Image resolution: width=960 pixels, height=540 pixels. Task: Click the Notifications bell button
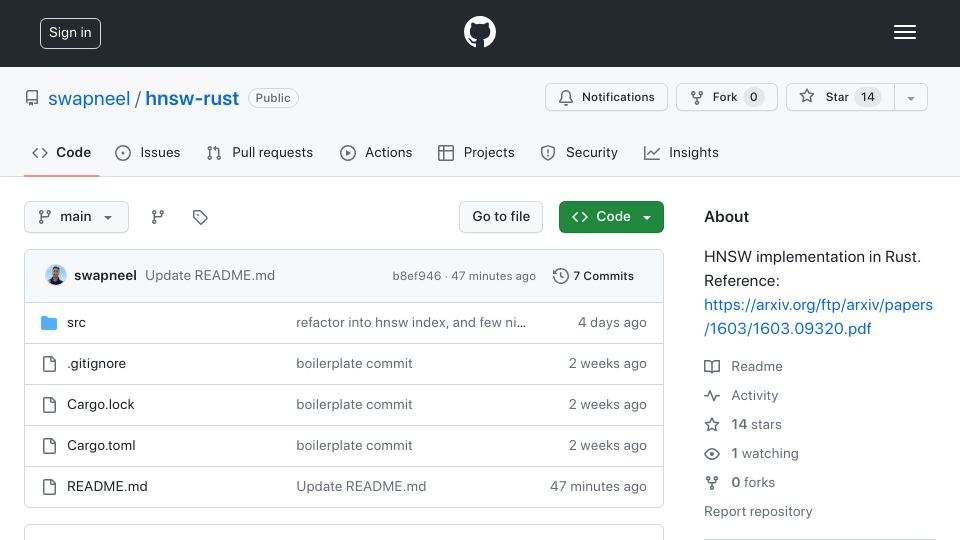coord(606,97)
